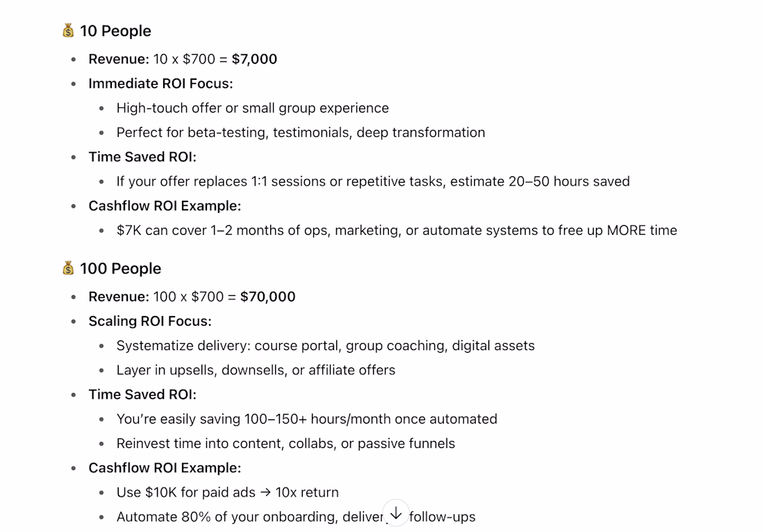This screenshot has width=764, height=532.
Task: Click the first 'Time Saved ROI:' label
Action: tap(142, 157)
